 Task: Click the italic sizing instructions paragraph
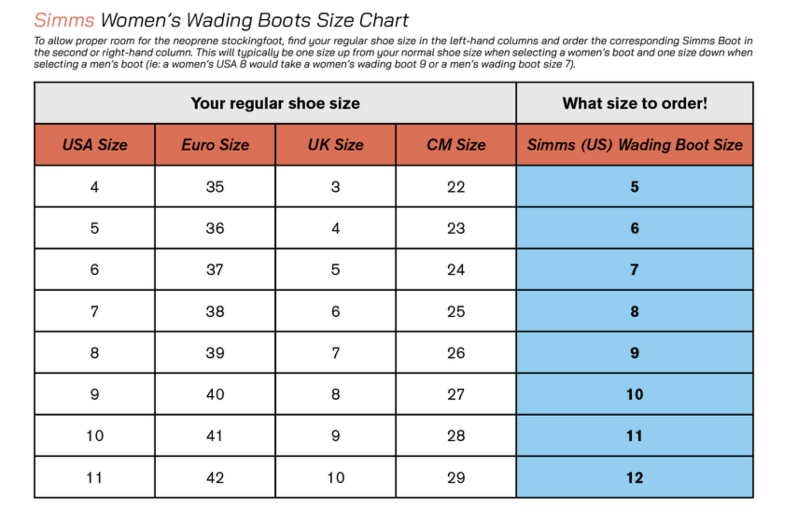pos(393,52)
